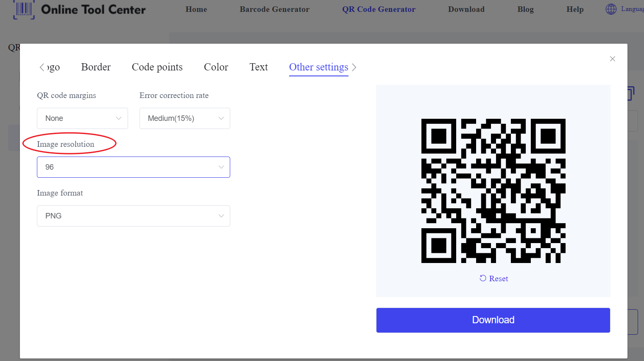This screenshot has height=361, width=644.
Task: Click the Image format label
Action: (x=60, y=193)
